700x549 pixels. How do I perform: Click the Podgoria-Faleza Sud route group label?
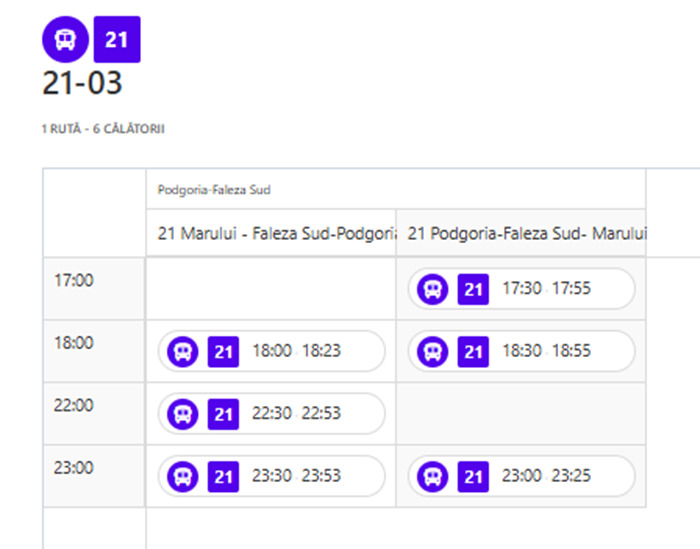214,190
